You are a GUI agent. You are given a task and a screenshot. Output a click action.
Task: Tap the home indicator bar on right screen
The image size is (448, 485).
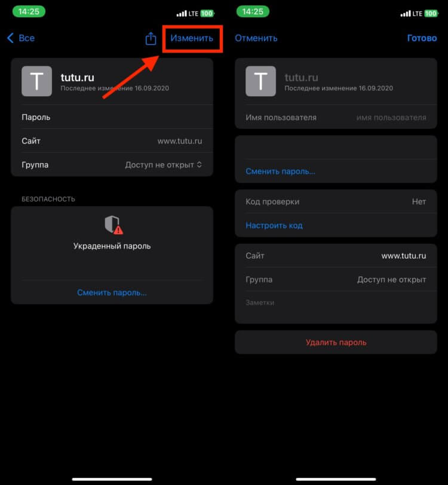336,479
